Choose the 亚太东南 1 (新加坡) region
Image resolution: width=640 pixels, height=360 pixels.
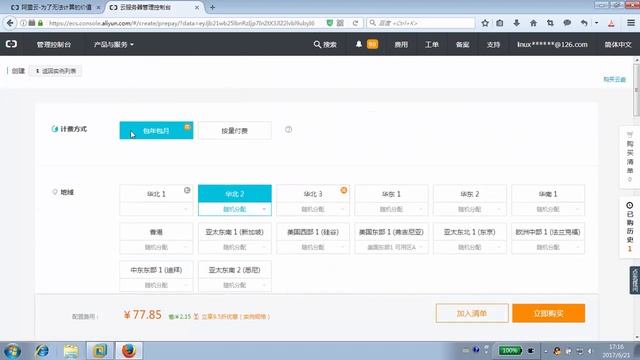(x=235, y=231)
